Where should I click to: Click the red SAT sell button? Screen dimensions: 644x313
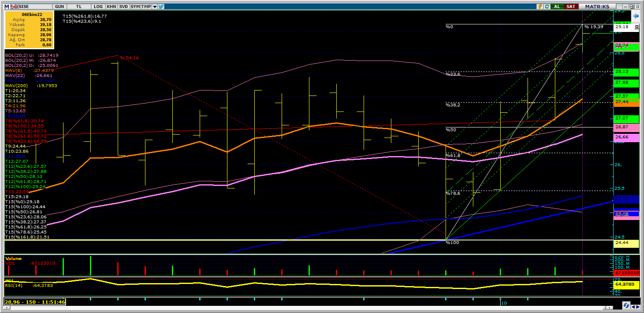click(570, 7)
